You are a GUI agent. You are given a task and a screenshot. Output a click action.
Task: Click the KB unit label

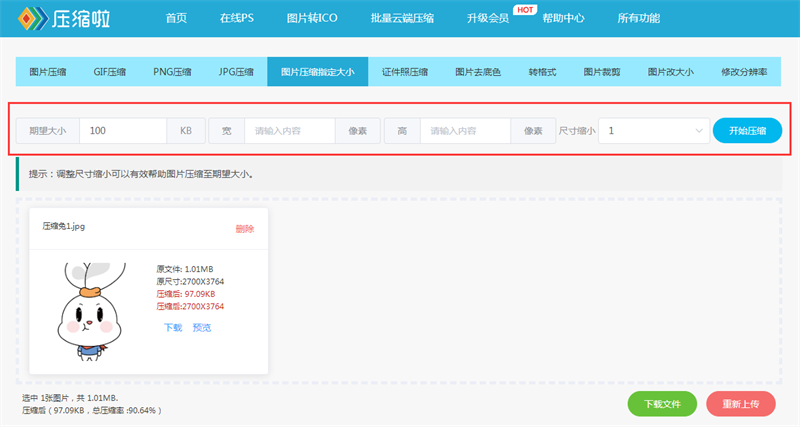pos(186,131)
